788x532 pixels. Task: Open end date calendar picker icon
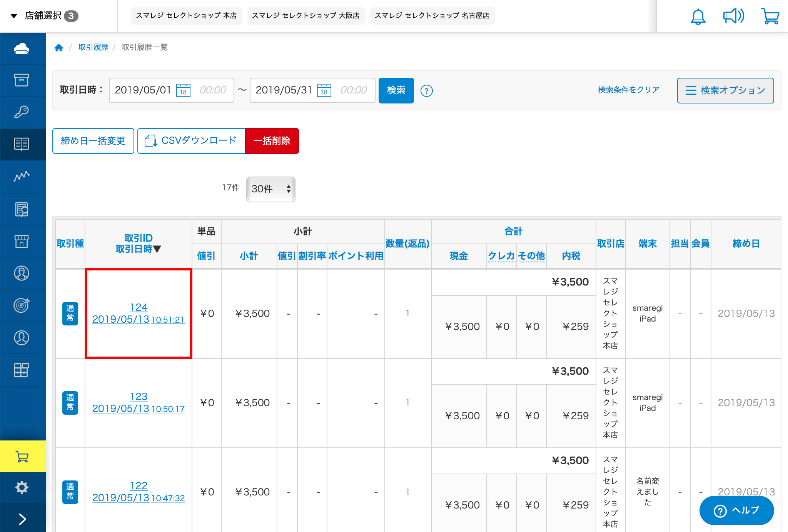coord(324,90)
